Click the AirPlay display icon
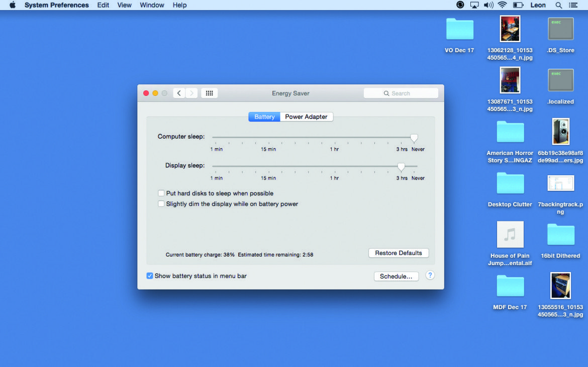The width and height of the screenshot is (588, 367). [x=474, y=5]
